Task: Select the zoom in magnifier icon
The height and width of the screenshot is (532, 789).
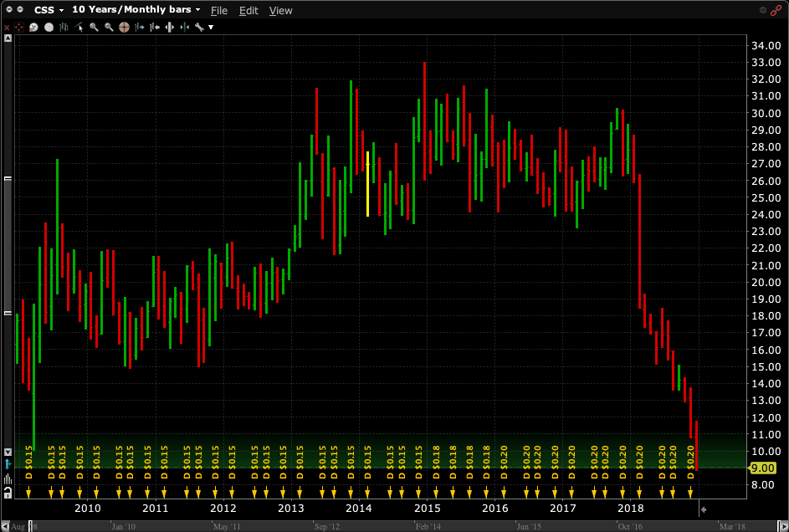Action: tap(95, 27)
